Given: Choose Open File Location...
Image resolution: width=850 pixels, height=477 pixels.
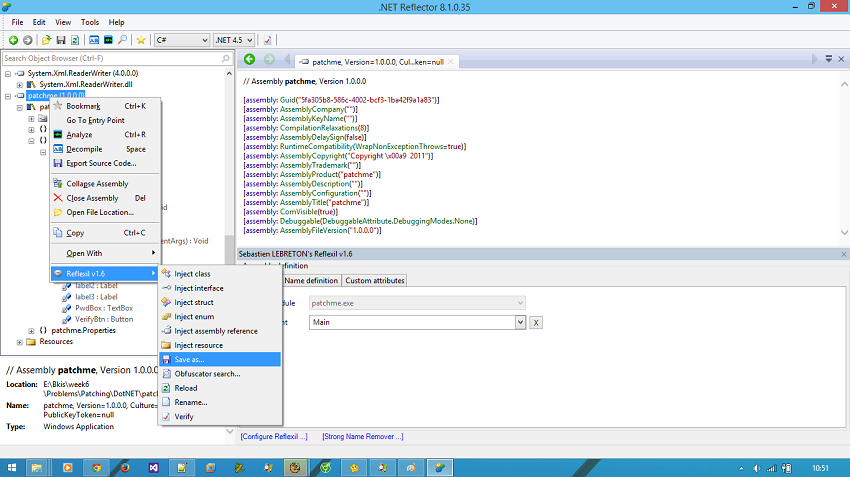Looking at the screenshot, I should pyautogui.click(x=106, y=212).
